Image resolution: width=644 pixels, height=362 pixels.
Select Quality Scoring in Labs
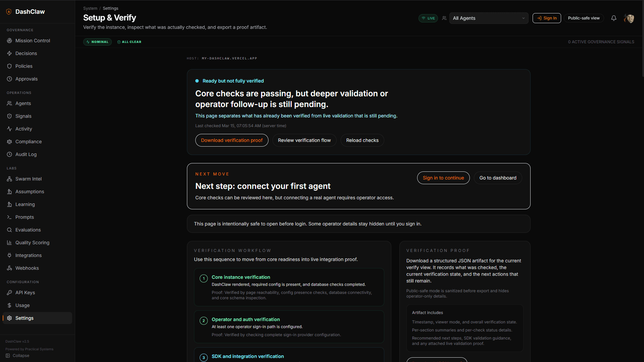point(32,243)
